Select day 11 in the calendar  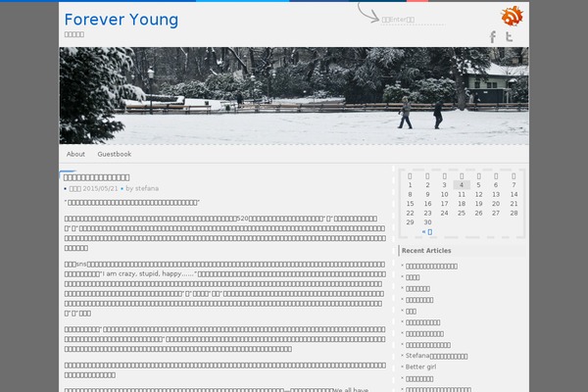point(462,194)
